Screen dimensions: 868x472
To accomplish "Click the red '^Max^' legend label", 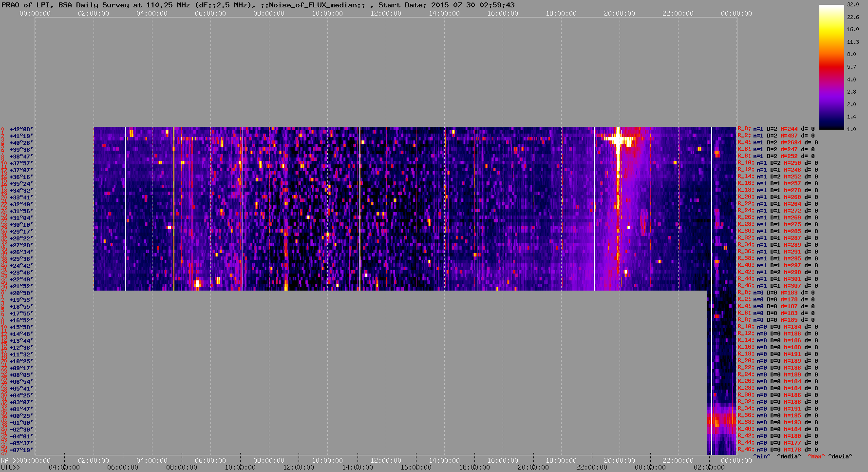I will point(816,456).
